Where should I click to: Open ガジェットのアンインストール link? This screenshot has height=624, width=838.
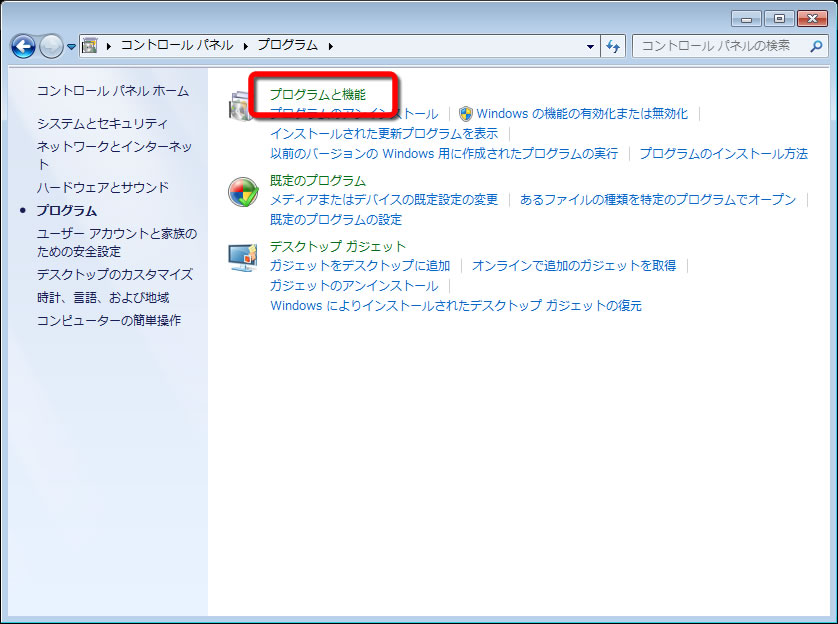click(x=354, y=286)
